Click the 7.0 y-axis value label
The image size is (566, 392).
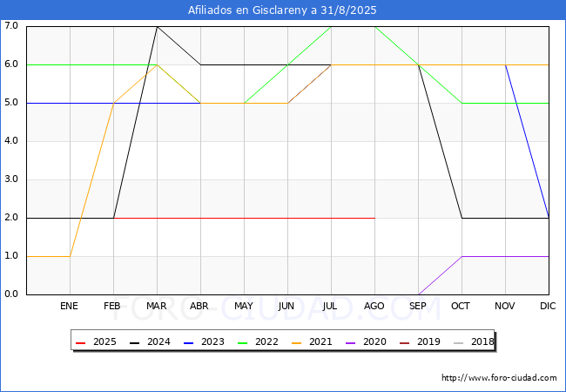(11, 25)
